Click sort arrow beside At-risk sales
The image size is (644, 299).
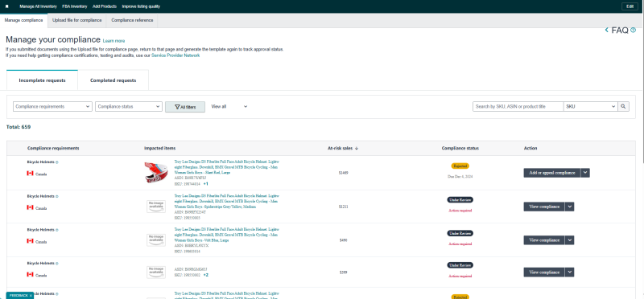coord(357,149)
